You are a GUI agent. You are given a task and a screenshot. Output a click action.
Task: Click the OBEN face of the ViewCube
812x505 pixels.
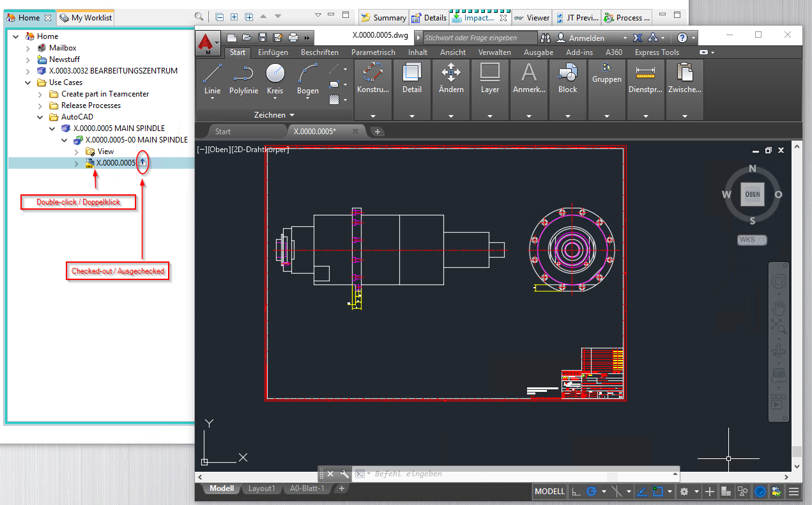click(x=753, y=194)
